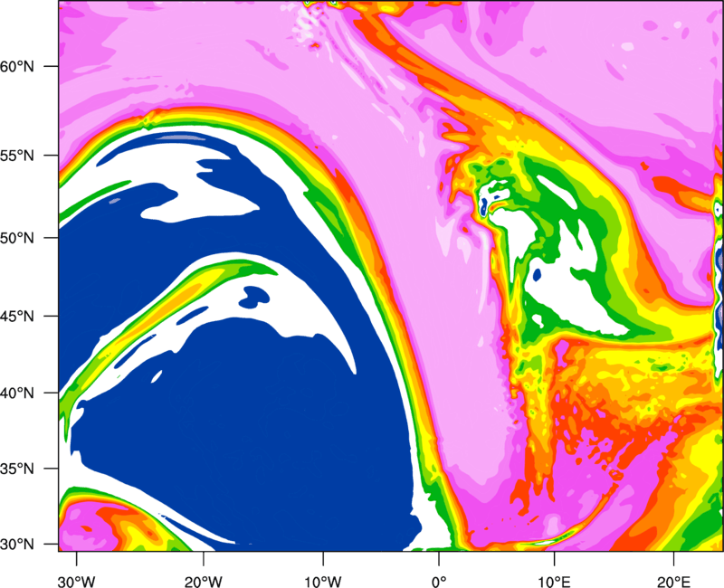724x588 pixels.
Task: Click the 35°N latitude label
Action: point(17,469)
